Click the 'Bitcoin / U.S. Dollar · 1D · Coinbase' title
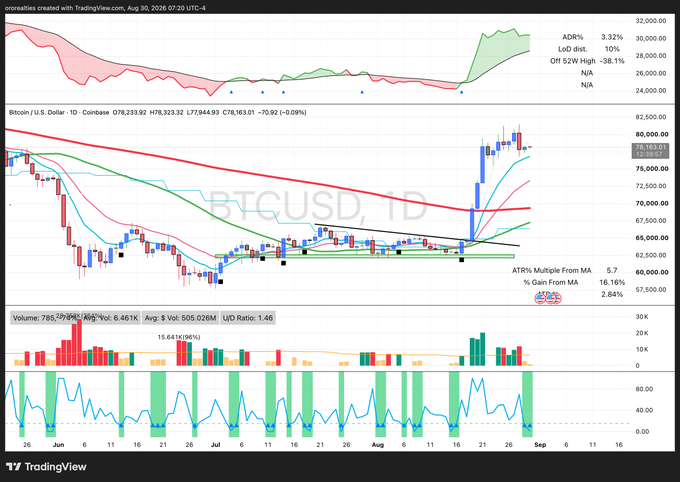Image resolution: width=680 pixels, height=482 pixels. pos(59,112)
